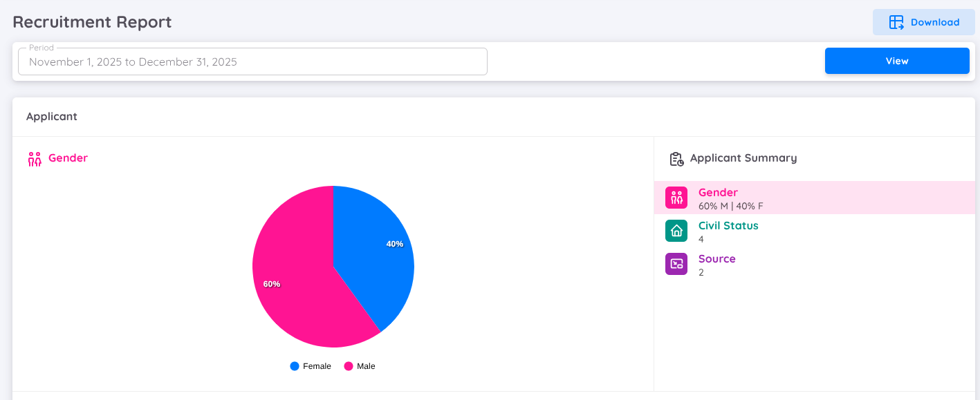Select the green Civil Status home icon
The height and width of the screenshot is (400, 980).
coord(676,231)
